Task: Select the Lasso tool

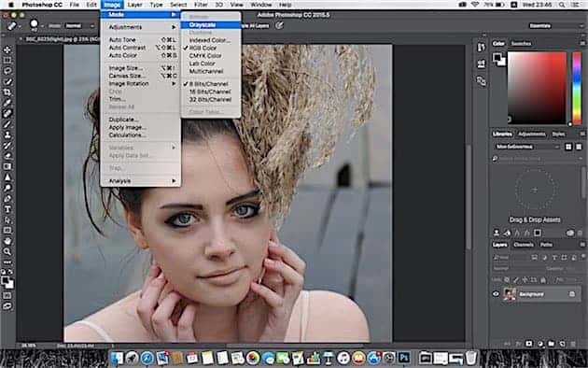Action: click(7, 71)
